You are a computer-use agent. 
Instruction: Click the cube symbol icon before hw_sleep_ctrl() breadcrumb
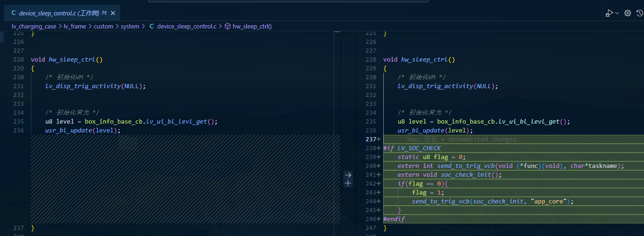pos(227,27)
